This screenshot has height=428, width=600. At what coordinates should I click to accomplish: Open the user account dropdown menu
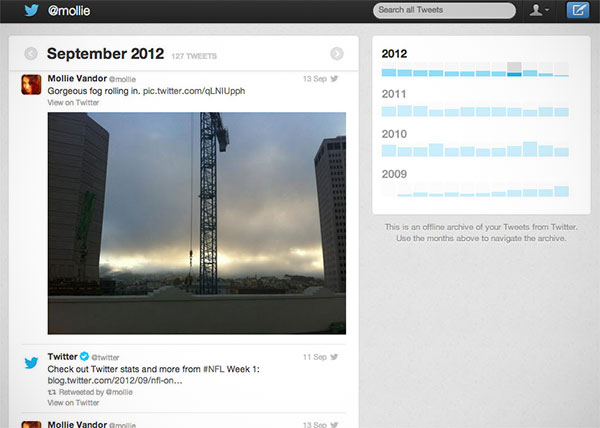tap(539, 10)
